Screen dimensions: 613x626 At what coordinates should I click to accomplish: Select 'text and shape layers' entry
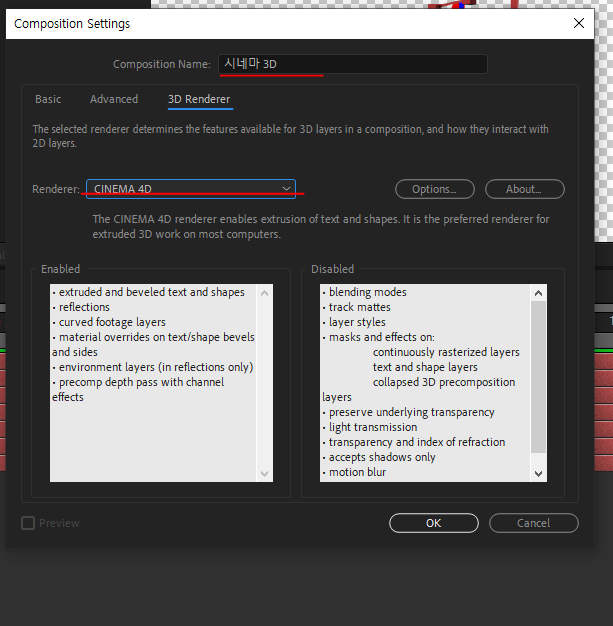pyautogui.click(x=425, y=367)
